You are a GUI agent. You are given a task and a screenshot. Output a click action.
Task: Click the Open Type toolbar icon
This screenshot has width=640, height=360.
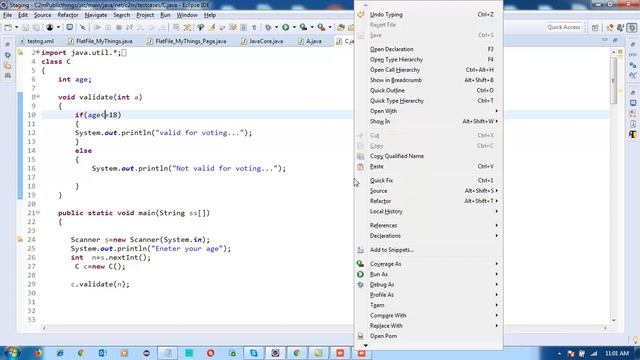[340, 27]
